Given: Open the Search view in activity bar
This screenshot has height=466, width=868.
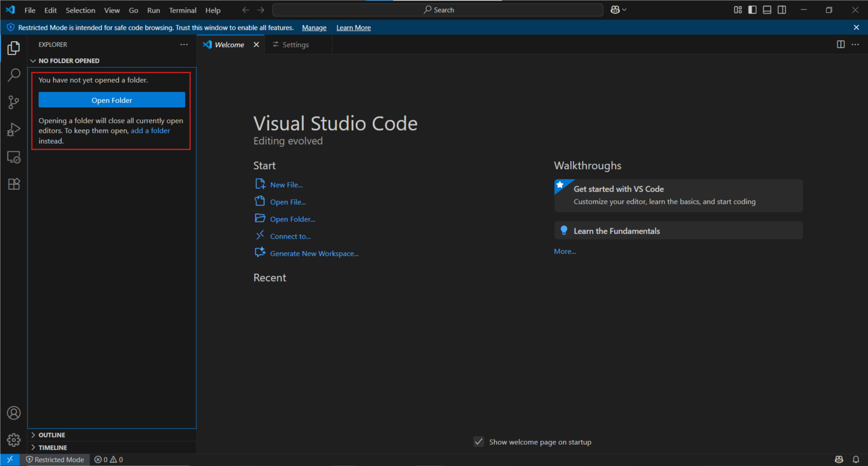Looking at the screenshot, I should 14,75.
